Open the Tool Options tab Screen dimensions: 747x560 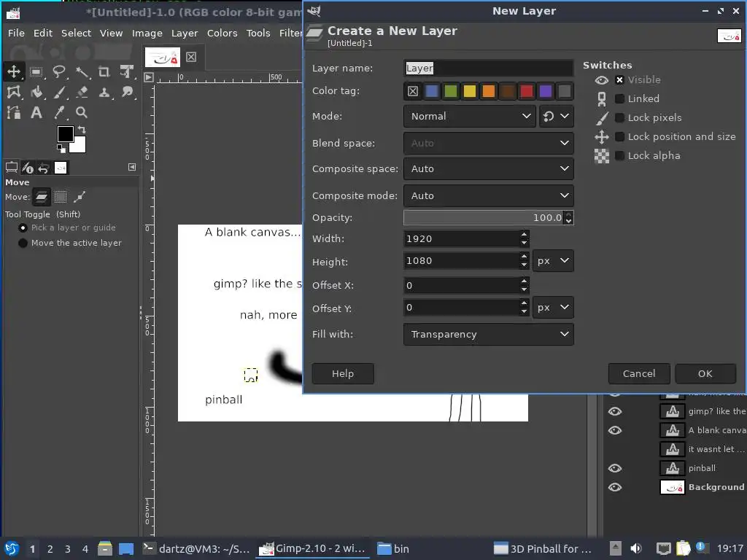coord(12,168)
